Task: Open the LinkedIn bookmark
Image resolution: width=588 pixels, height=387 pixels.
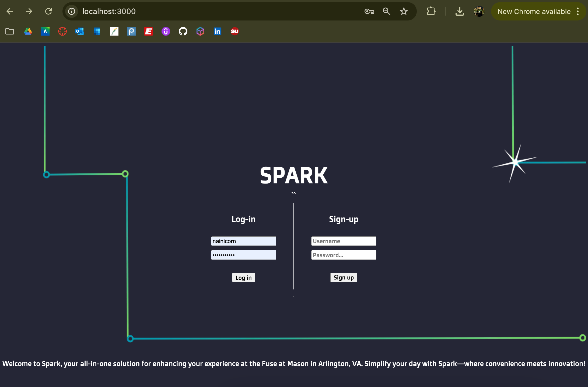Action: point(217,32)
